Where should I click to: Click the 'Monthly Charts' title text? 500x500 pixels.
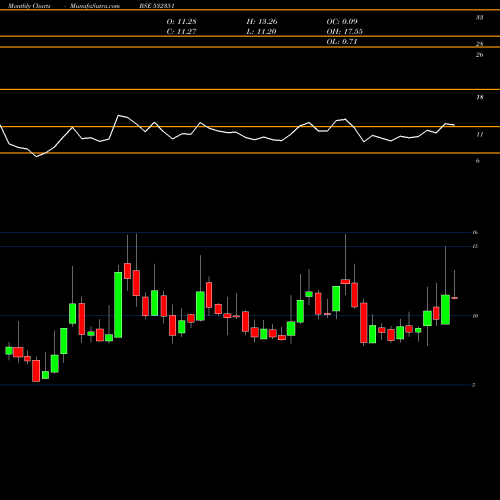pyautogui.click(x=29, y=6)
